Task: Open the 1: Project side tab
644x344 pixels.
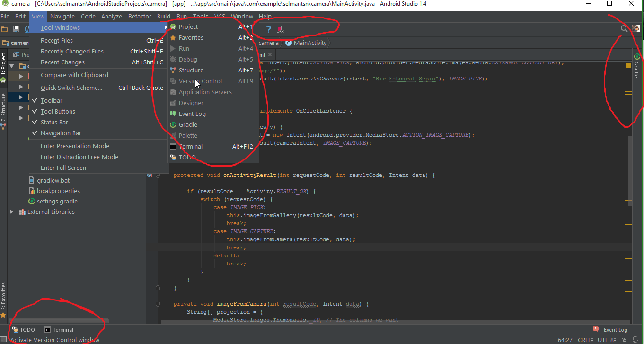Action: pyautogui.click(x=3, y=68)
